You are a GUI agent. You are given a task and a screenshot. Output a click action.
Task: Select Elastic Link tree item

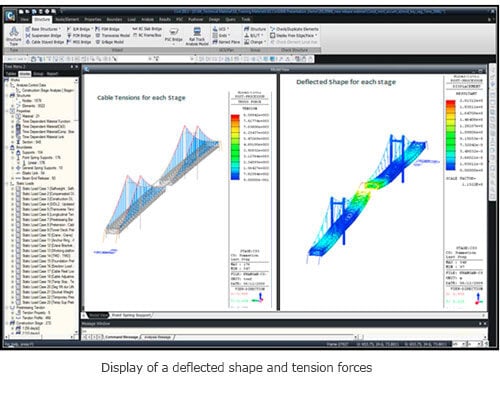pyautogui.click(x=33, y=173)
